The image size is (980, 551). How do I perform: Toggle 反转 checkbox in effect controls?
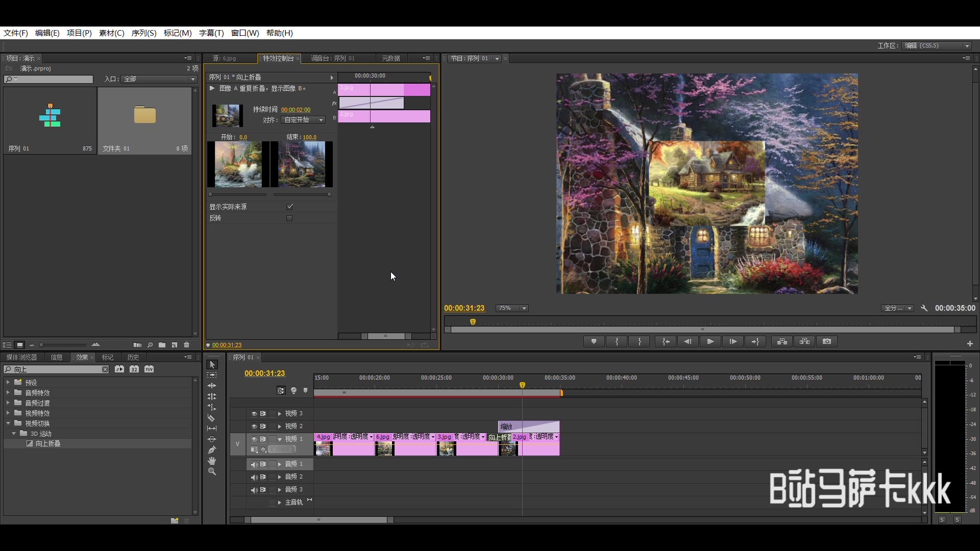tap(289, 218)
